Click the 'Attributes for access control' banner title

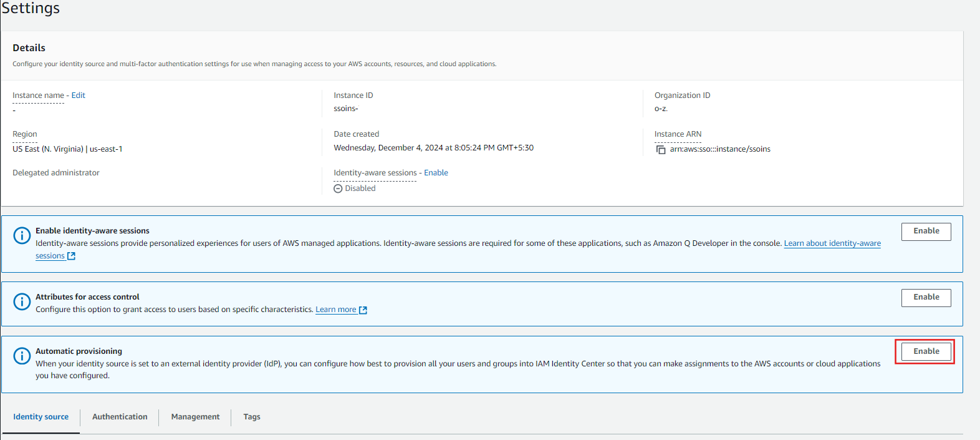(87, 297)
